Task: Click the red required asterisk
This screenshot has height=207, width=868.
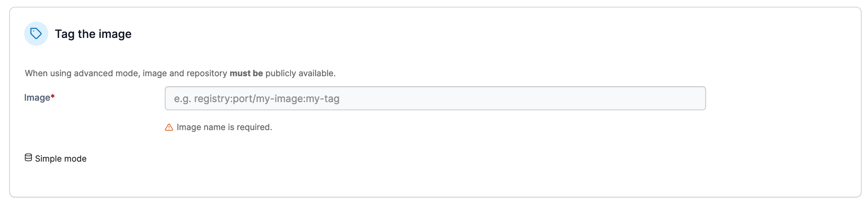Action: [x=53, y=97]
